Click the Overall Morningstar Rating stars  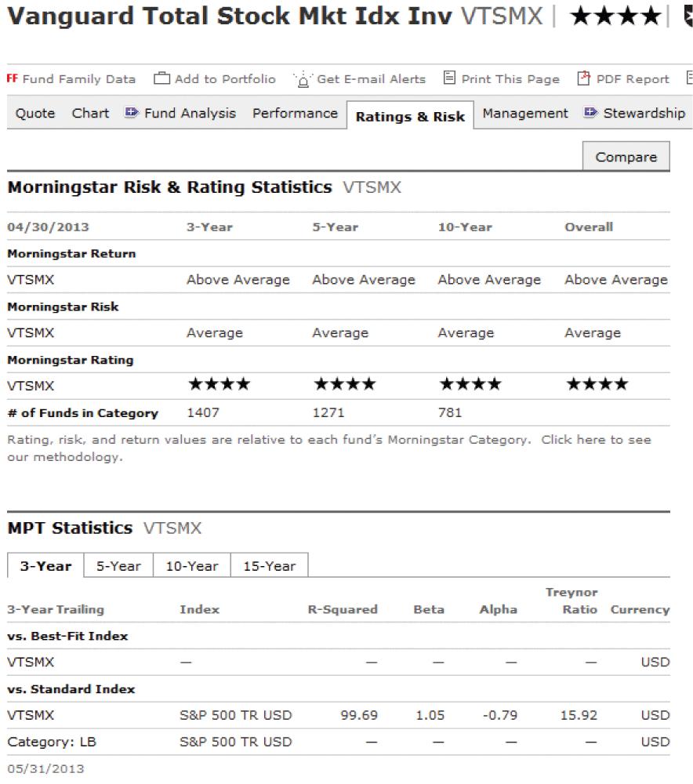[x=597, y=384]
